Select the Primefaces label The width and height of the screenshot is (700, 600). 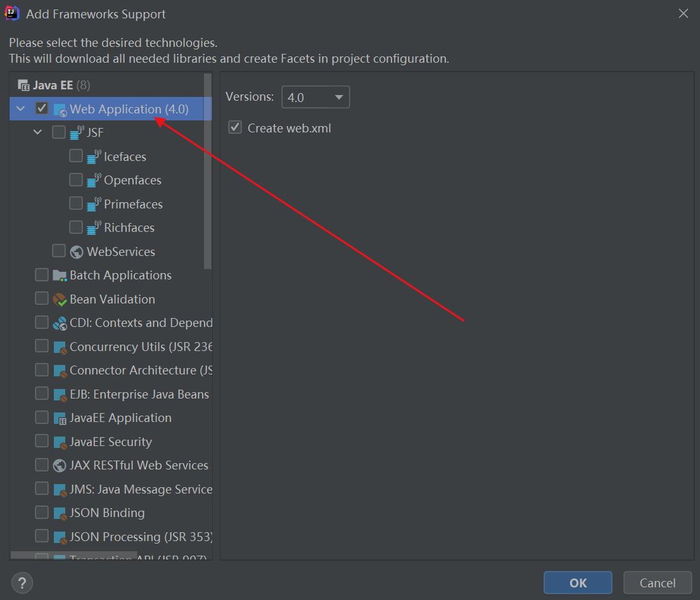coord(134,204)
